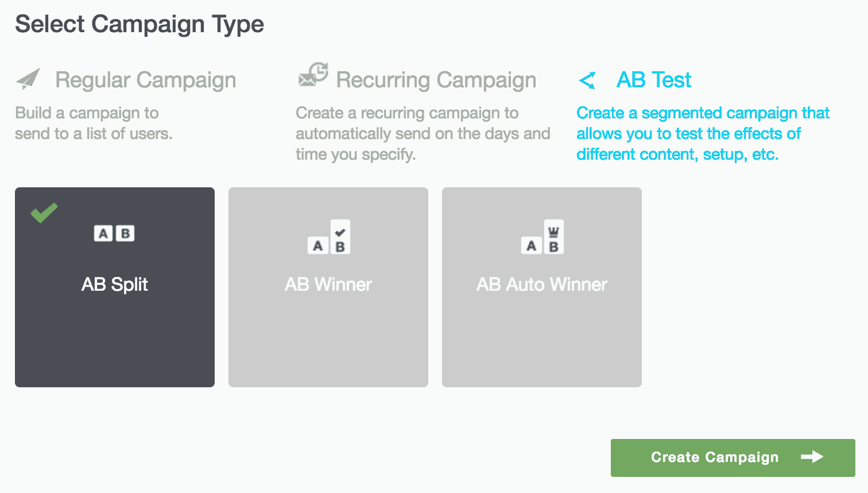The height and width of the screenshot is (493, 868).
Task: Choose the AB Test campaign type heading
Action: click(654, 80)
